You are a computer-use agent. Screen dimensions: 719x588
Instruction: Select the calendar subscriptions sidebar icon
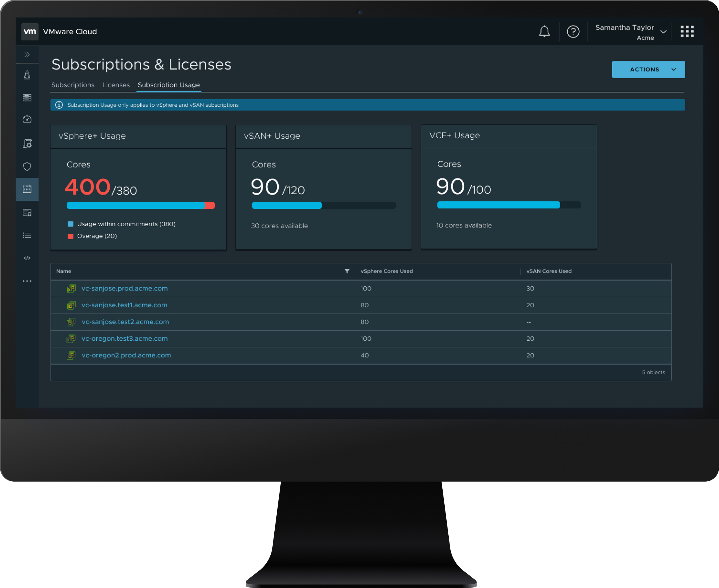(27, 189)
